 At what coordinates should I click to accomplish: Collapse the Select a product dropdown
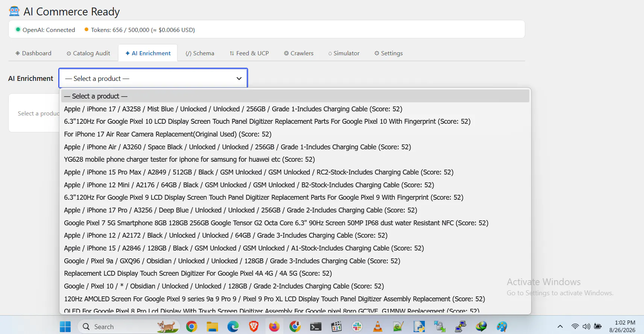(x=153, y=78)
